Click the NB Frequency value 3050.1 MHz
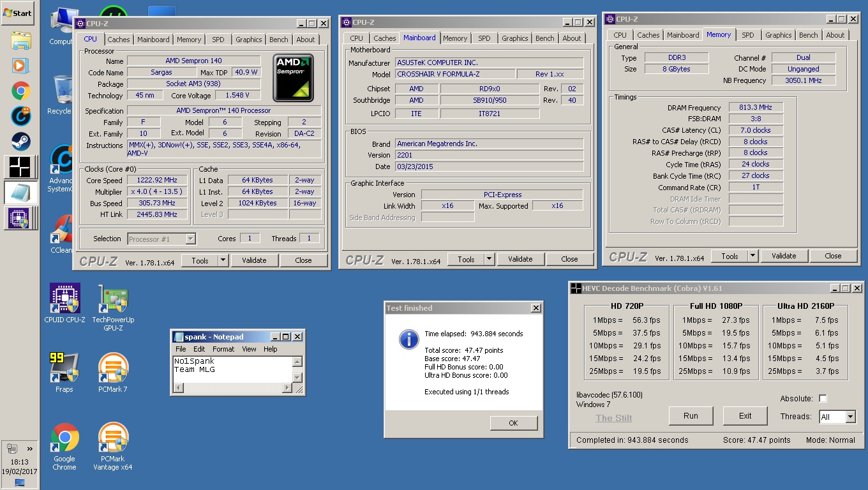 pyautogui.click(x=803, y=80)
